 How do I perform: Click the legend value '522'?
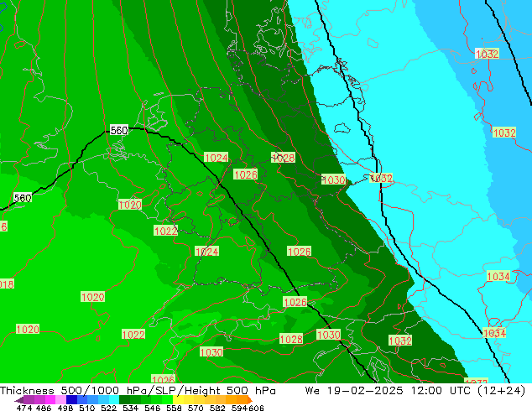pyautogui.click(x=108, y=408)
